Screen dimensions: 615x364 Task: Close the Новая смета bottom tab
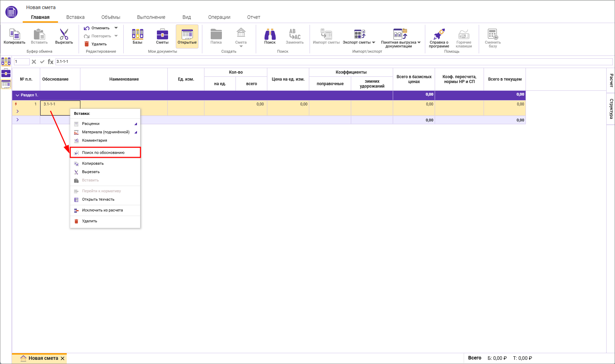[63, 358]
